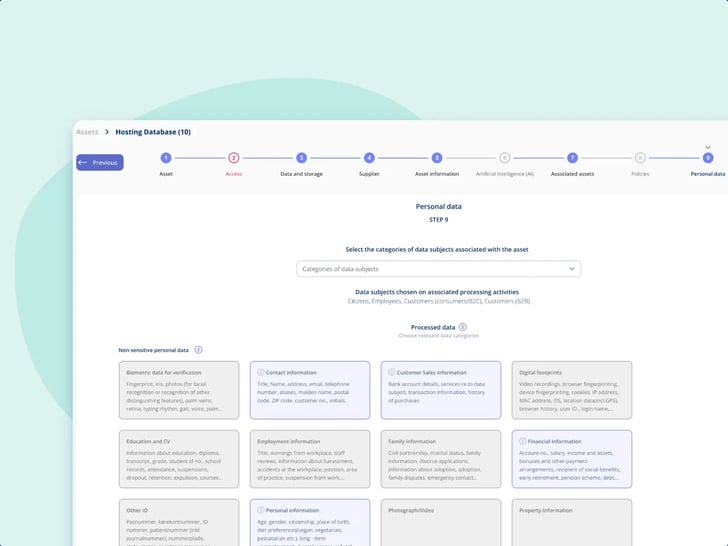
Task: Go to step 3 Data and storage
Action: click(301, 158)
